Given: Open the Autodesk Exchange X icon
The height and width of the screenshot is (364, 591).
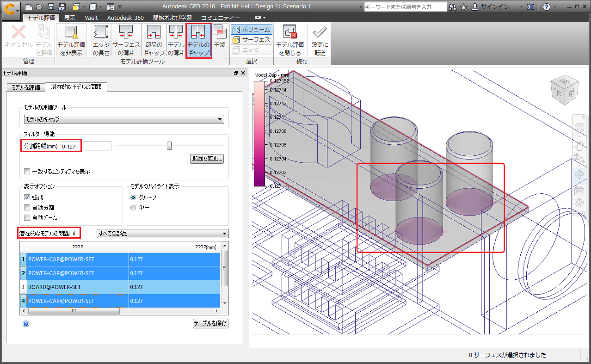Looking at the screenshot, I should coord(531,7).
